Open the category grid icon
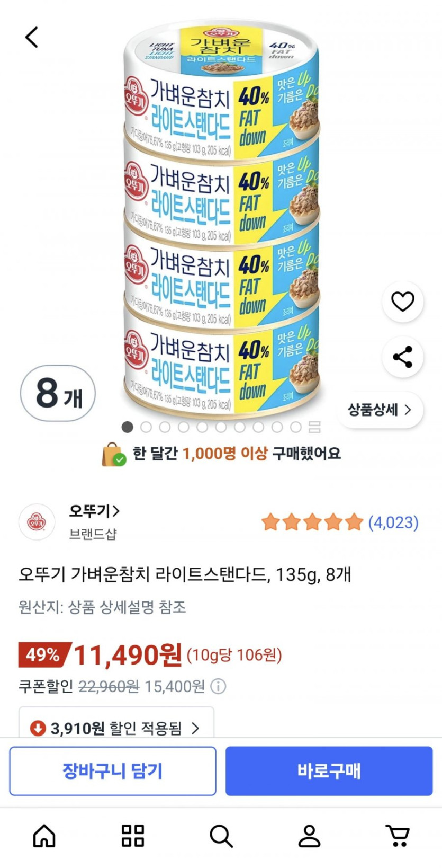 tap(132, 836)
